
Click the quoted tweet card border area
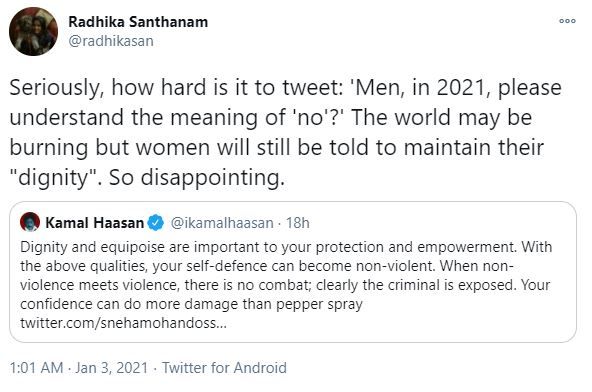tap(293, 272)
